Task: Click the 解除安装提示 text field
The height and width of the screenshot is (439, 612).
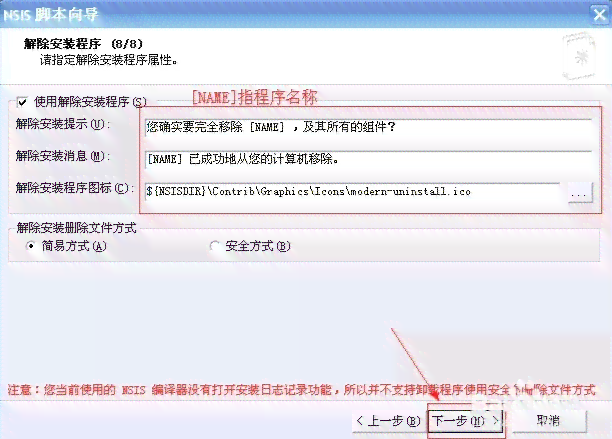Action: point(368,127)
